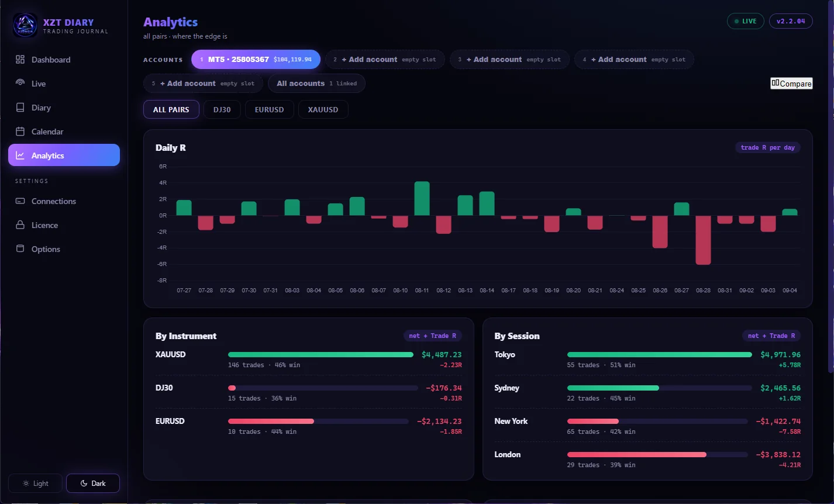
Task: Filter analytics by DJ30 tab
Action: 222,109
